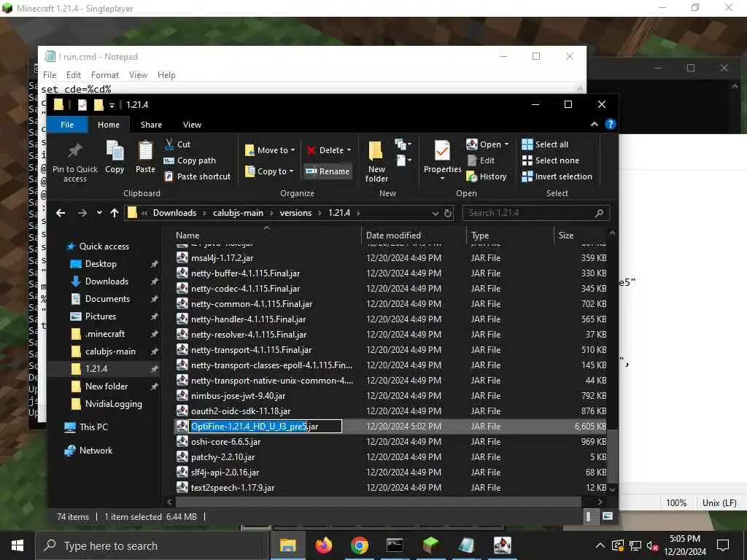Open the command prompt taskbar icon
The height and width of the screenshot is (560, 747).
[395, 545]
